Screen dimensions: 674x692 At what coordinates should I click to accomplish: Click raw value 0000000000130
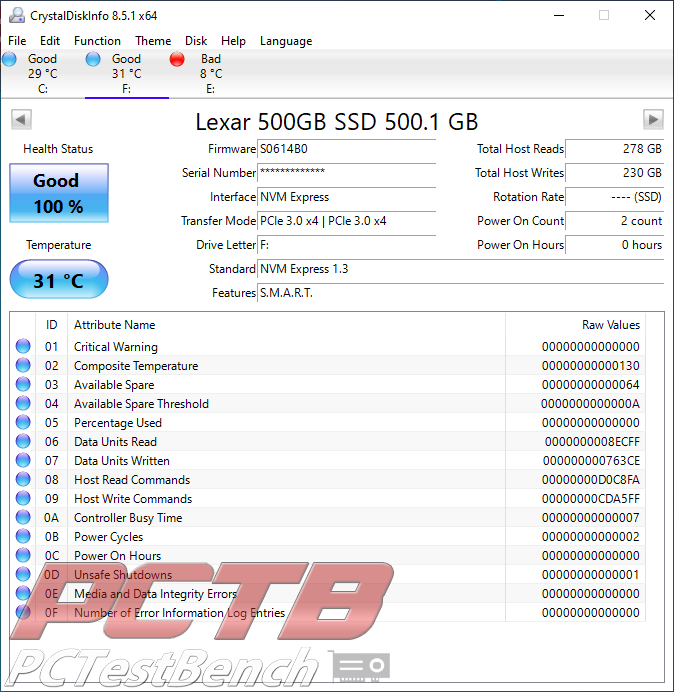click(591, 366)
